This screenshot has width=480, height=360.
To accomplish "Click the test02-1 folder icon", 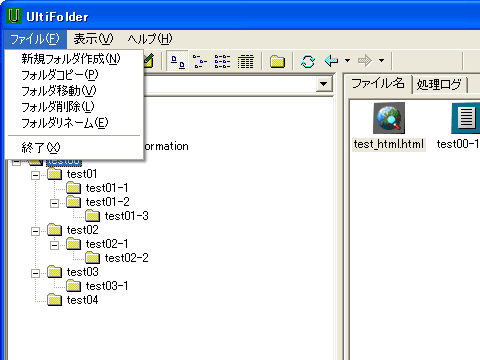I will coord(73,244).
